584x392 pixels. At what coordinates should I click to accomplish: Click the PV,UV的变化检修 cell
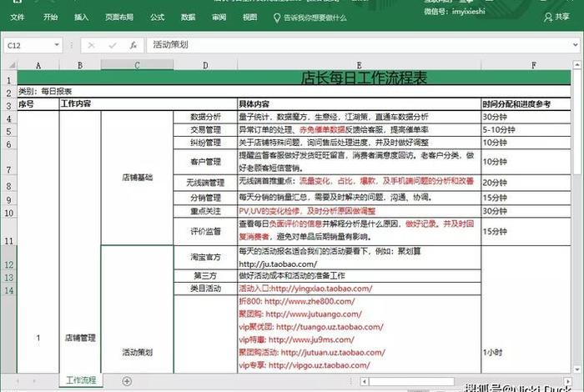359,211
